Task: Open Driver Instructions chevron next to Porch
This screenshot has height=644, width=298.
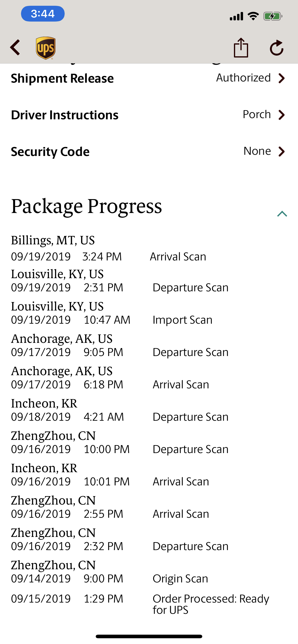Action: click(x=282, y=115)
